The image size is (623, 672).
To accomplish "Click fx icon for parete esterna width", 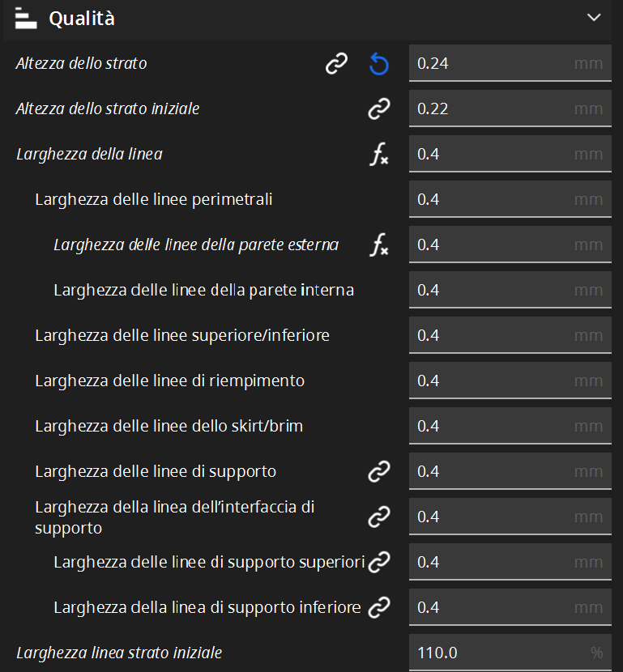I will (x=379, y=245).
